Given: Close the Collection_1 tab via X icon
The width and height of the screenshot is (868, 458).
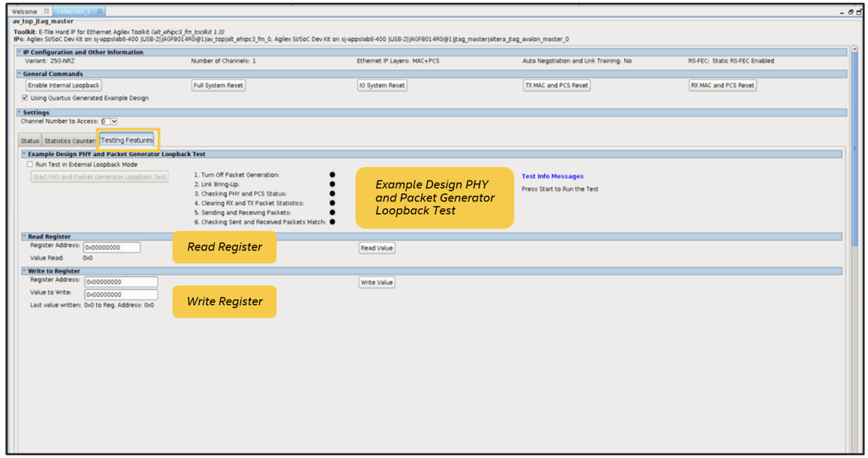Looking at the screenshot, I should point(100,12).
